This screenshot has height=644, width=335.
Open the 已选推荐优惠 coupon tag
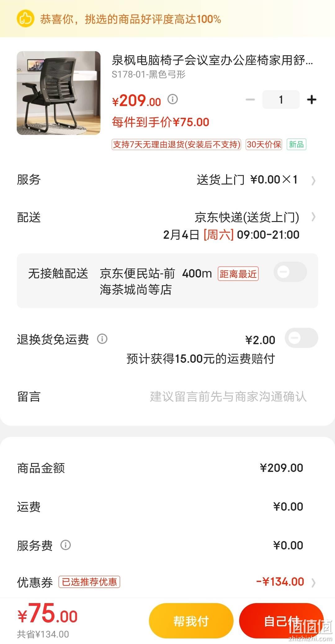click(89, 582)
